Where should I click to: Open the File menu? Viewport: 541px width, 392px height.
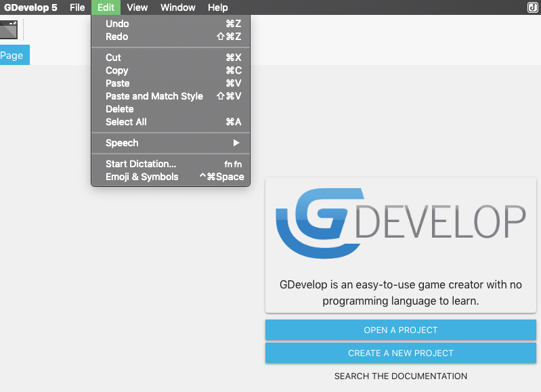[77, 7]
